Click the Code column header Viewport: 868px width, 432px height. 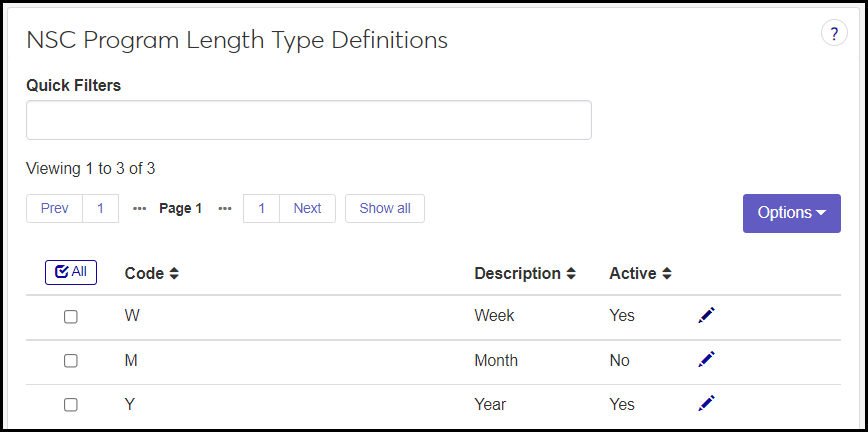coord(144,273)
